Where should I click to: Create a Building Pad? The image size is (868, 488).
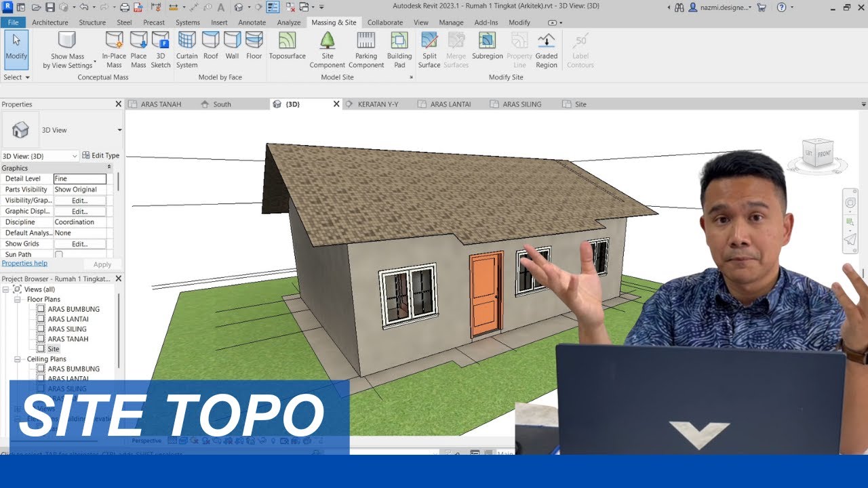coord(399,49)
